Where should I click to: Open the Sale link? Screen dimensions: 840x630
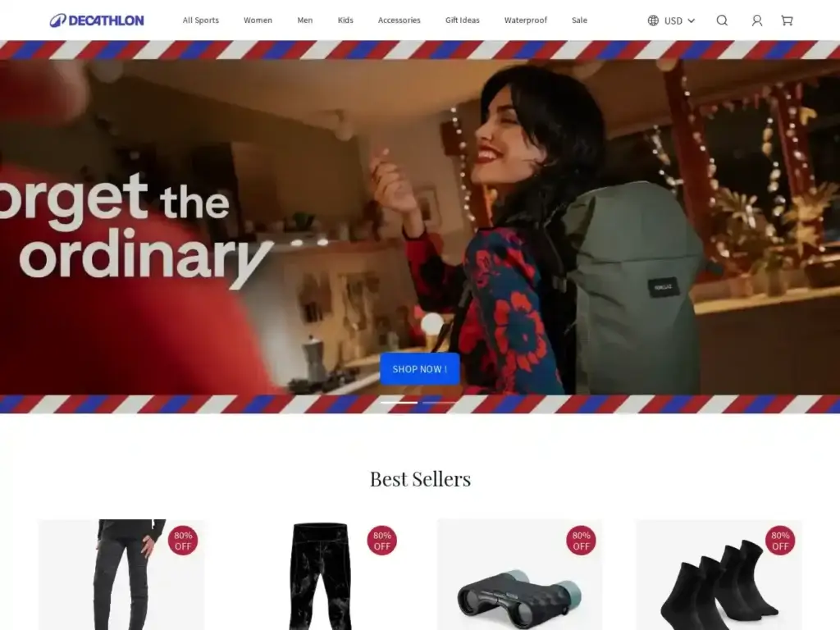point(579,21)
